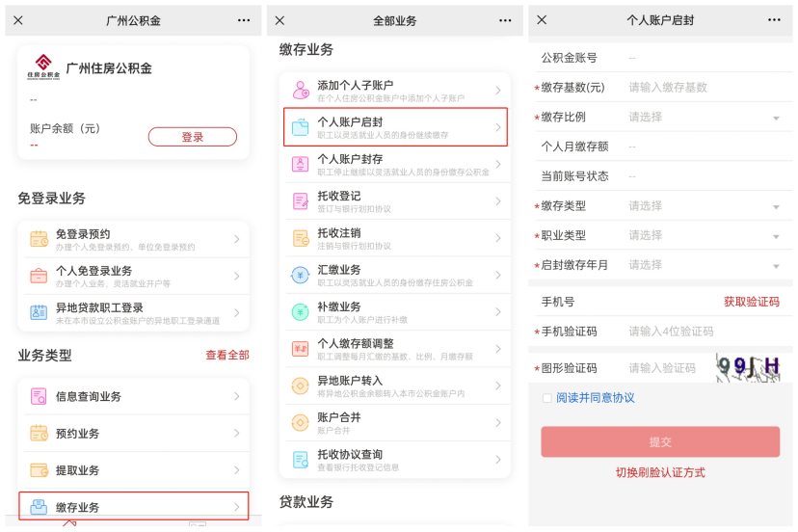Expand 预约业务 row chevron
Image resolution: width=798 pixels, height=532 pixels.
pos(237,434)
